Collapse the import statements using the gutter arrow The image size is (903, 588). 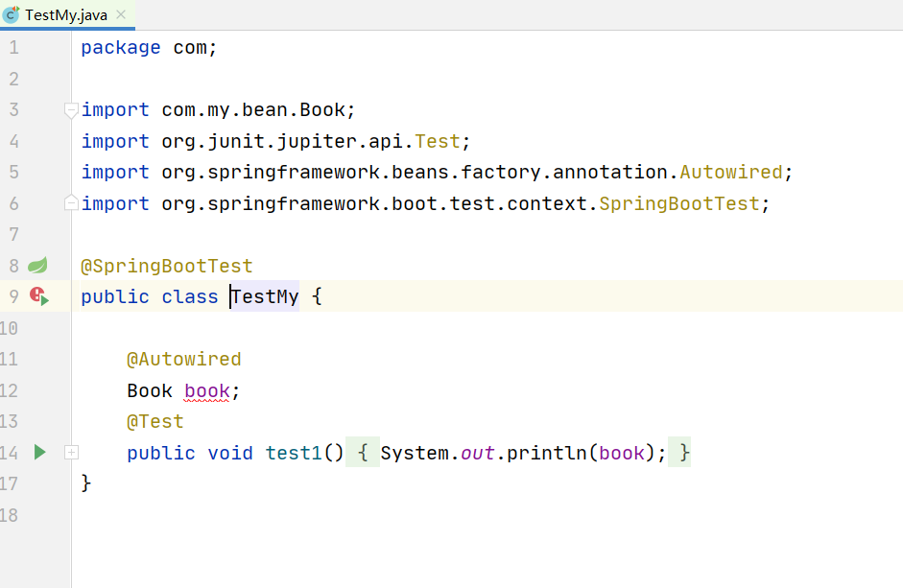coord(71,109)
